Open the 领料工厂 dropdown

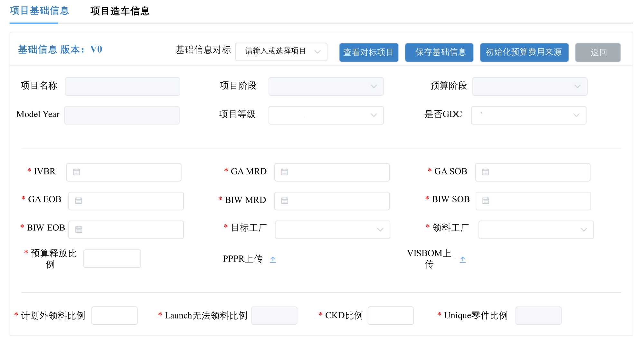[536, 230]
